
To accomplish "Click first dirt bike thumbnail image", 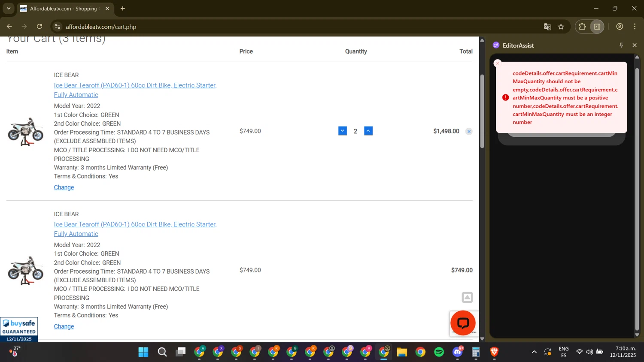I will [x=26, y=131].
